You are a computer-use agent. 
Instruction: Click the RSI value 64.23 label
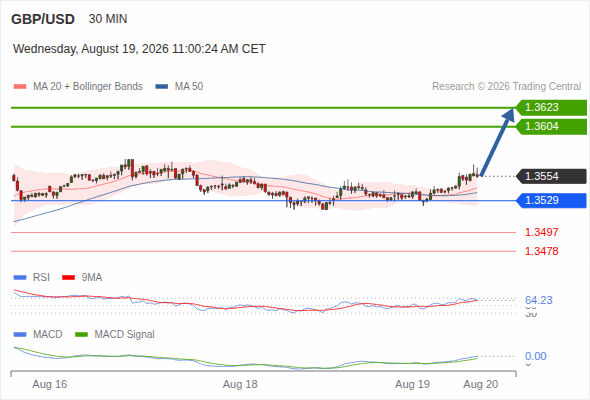click(x=539, y=300)
